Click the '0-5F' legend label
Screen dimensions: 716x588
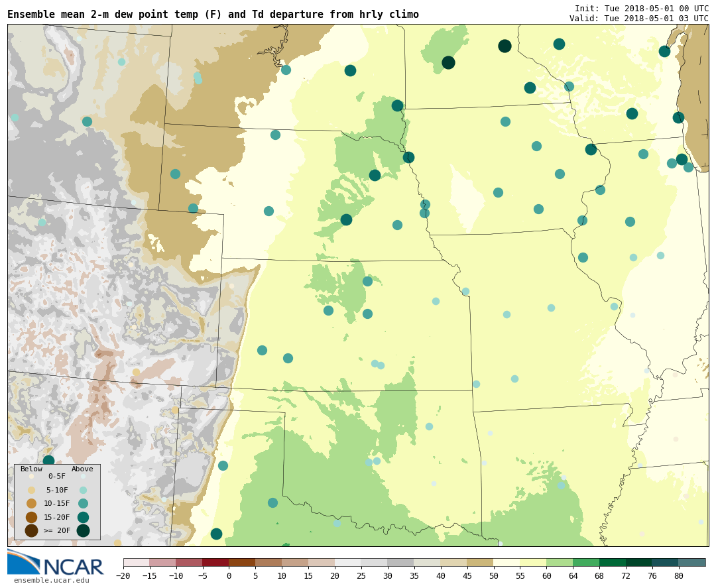tap(57, 476)
